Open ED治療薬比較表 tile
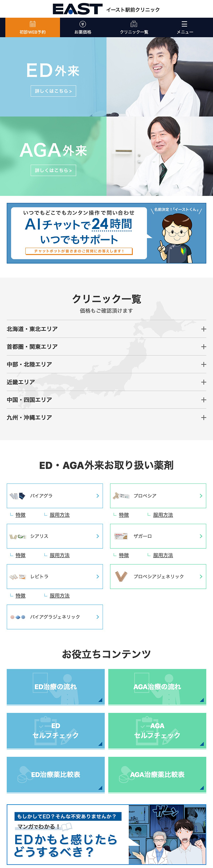Screen dimensions: 213x868 click(56, 775)
